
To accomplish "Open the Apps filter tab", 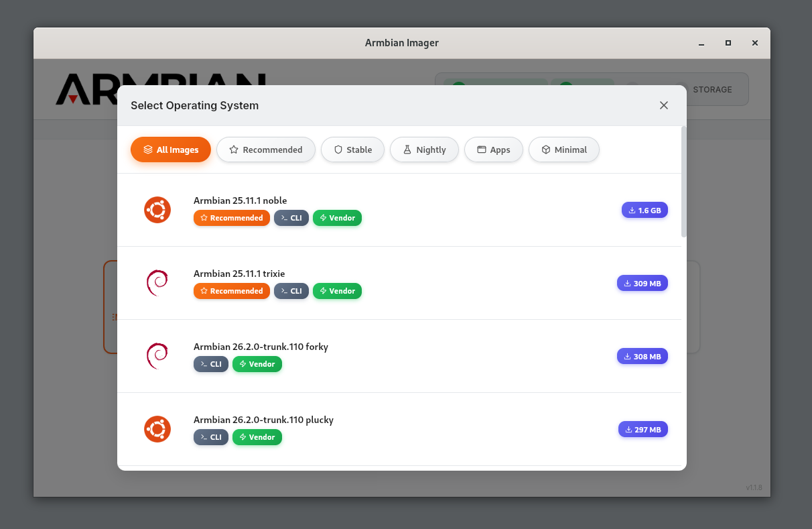I will click(x=494, y=150).
